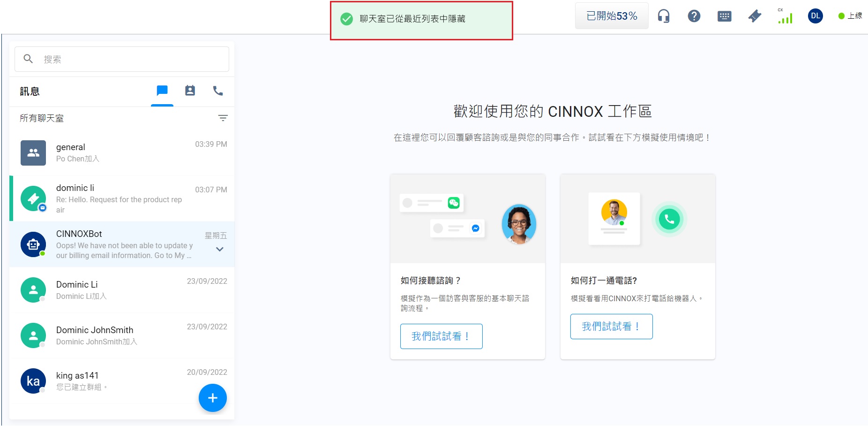Select the ticket icon in the top bar

[x=755, y=15]
